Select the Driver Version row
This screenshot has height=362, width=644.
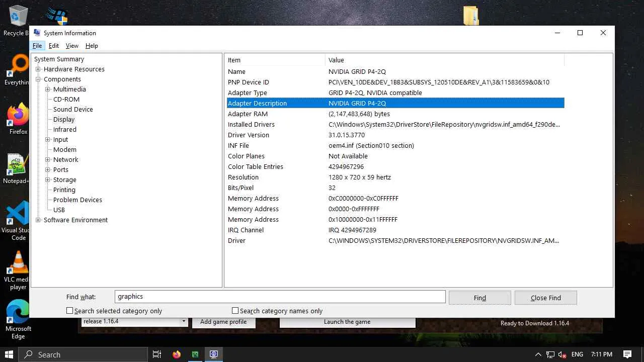click(x=395, y=135)
